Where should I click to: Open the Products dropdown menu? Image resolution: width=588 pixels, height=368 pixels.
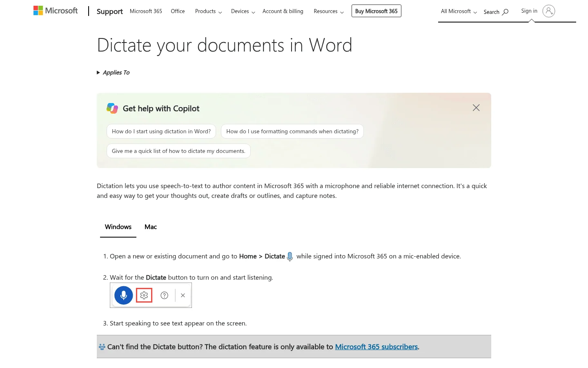pyautogui.click(x=208, y=11)
